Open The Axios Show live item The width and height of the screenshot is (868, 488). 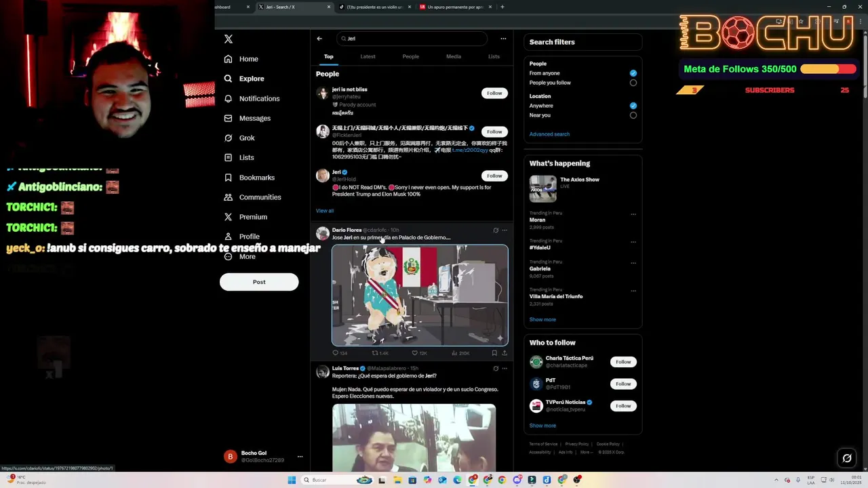pyautogui.click(x=583, y=188)
